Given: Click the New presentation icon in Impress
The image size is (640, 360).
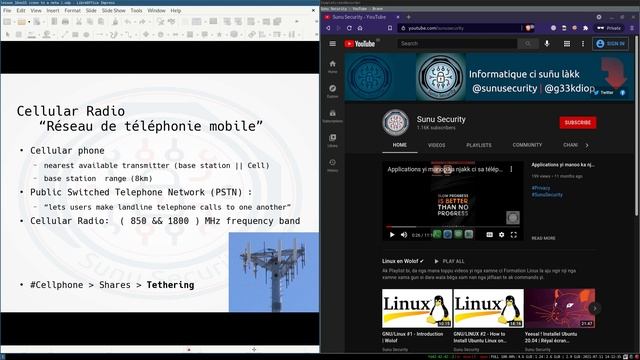Looking at the screenshot, I should 7,22.
